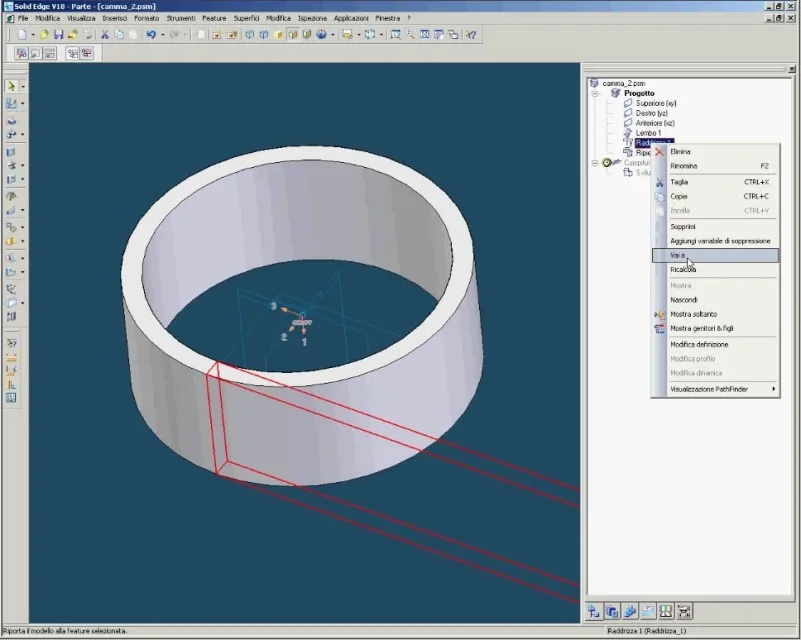
Task: Choose Copia from the context menu
Action: click(x=715, y=196)
